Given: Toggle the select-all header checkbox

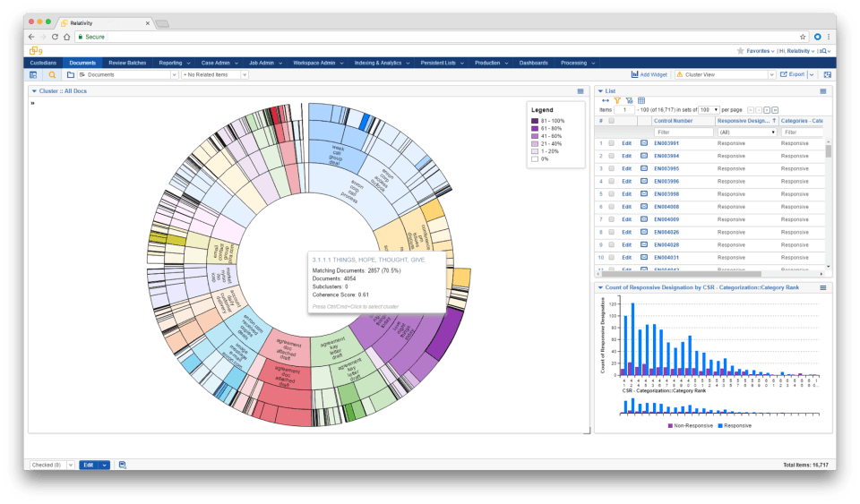Looking at the screenshot, I should (612, 120).
